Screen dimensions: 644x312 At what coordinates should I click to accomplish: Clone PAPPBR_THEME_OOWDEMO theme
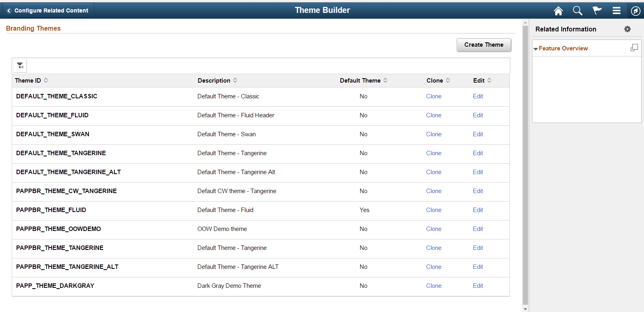434,229
